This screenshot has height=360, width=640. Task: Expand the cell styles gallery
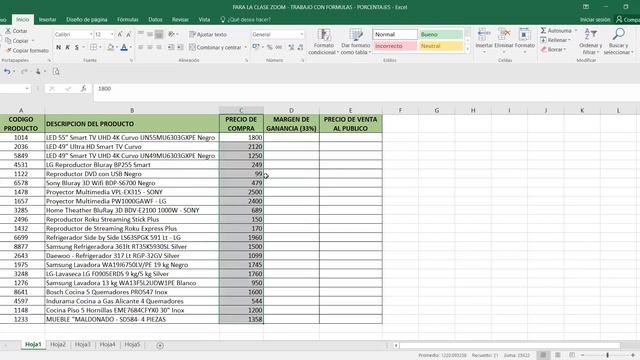click(467, 50)
